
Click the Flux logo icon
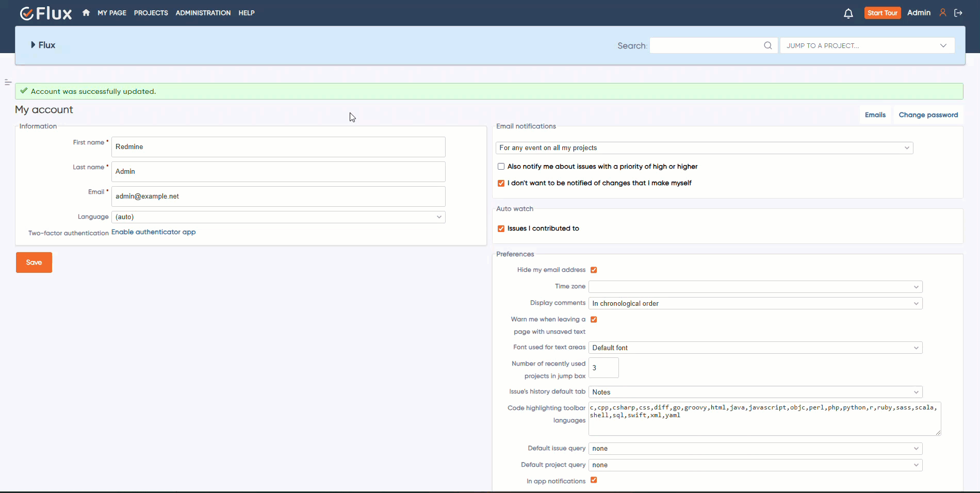[x=27, y=13]
